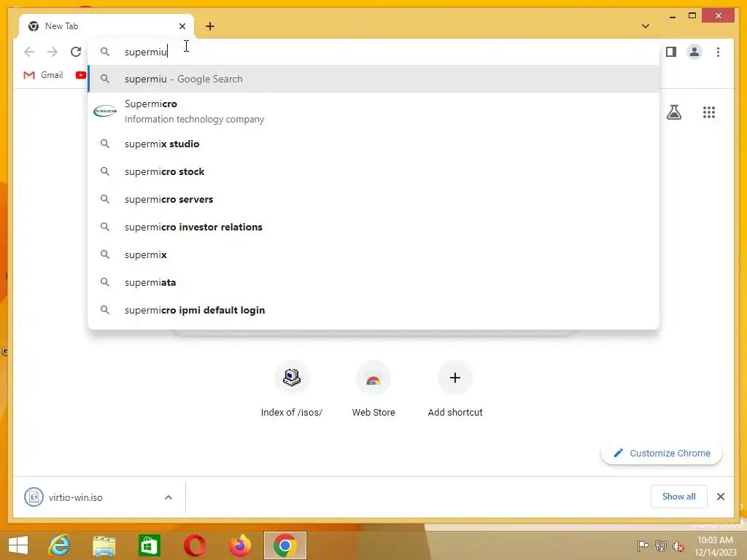
Task: Click the Chrome taskbar icon
Action: pos(285,545)
